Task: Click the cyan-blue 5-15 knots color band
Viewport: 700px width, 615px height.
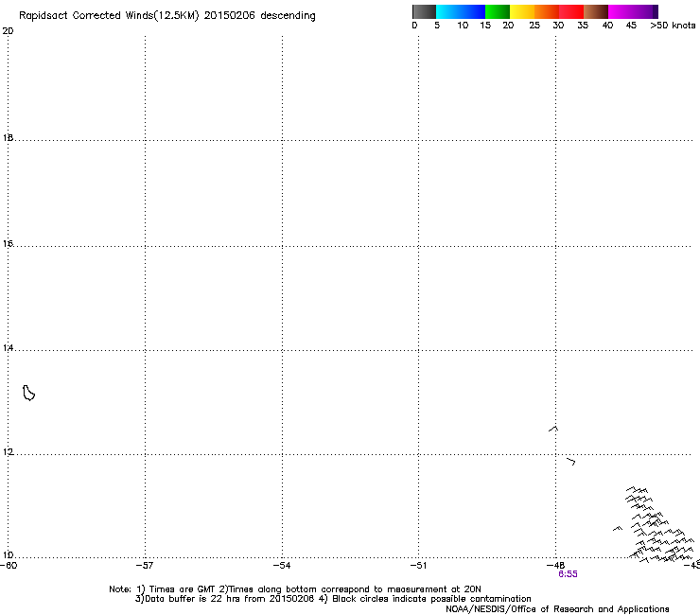Action: 461,11
